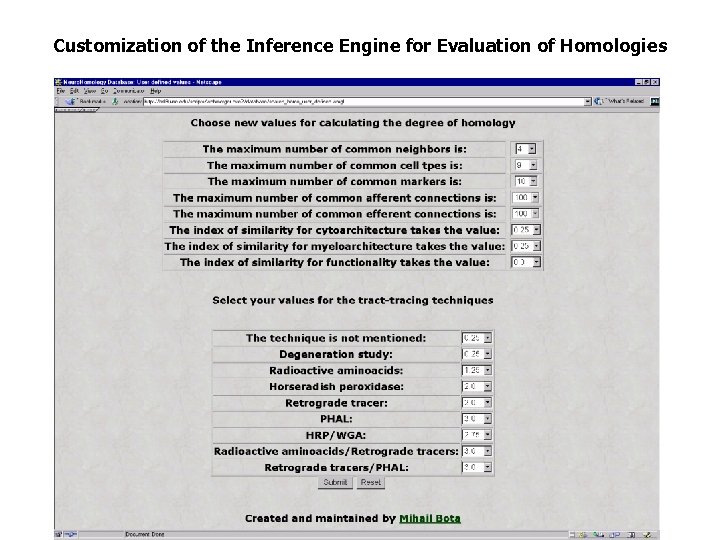
Task: Click the Netscape logo icon
Action: click(x=655, y=101)
